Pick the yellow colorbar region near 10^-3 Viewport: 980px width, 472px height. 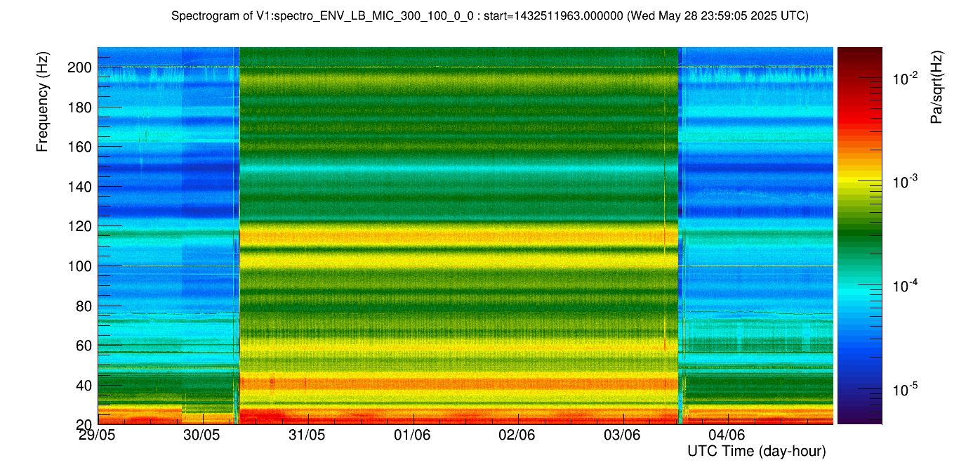(859, 180)
